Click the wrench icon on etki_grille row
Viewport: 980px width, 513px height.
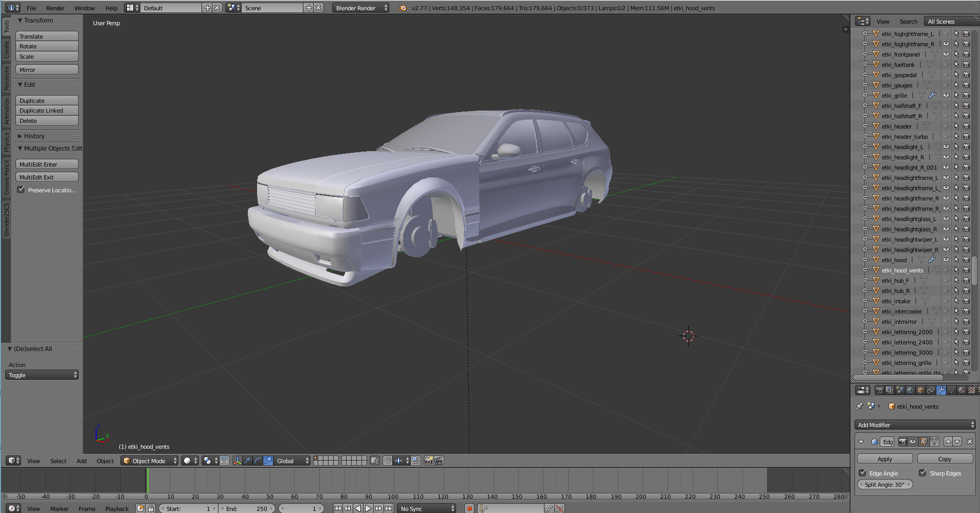pyautogui.click(x=932, y=96)
